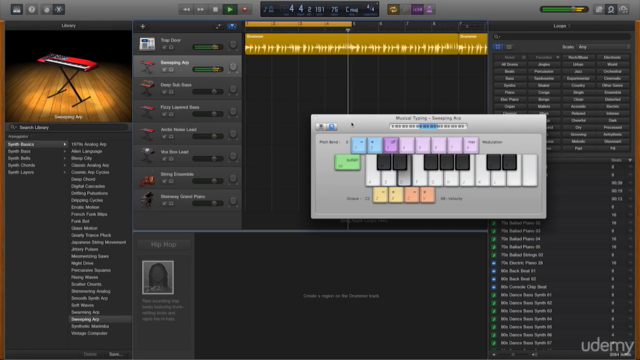Mute the Trap Door track
This screenshot has width=640, height=360.
click(x=164, y=47)
